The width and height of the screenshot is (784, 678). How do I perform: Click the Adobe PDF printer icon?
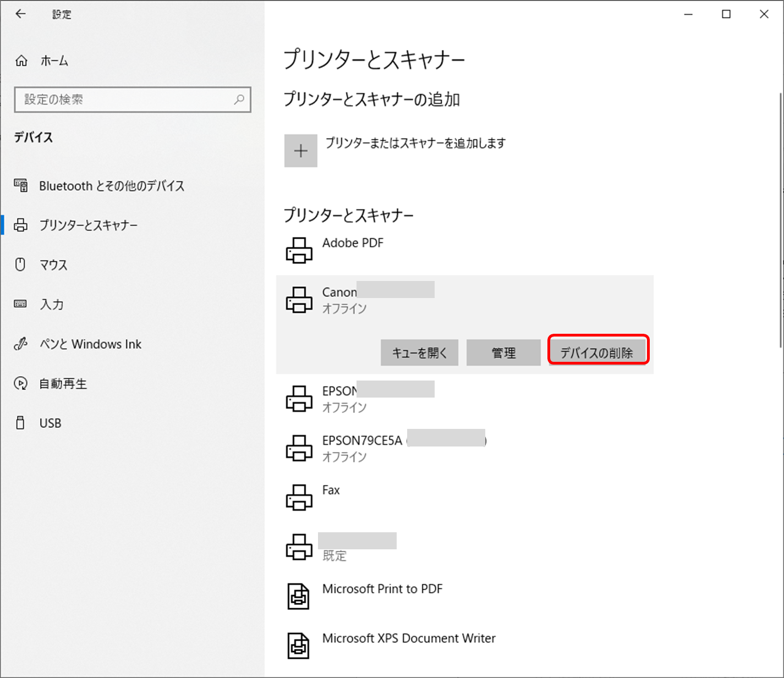pyautogui.click(x=299, y=250)
